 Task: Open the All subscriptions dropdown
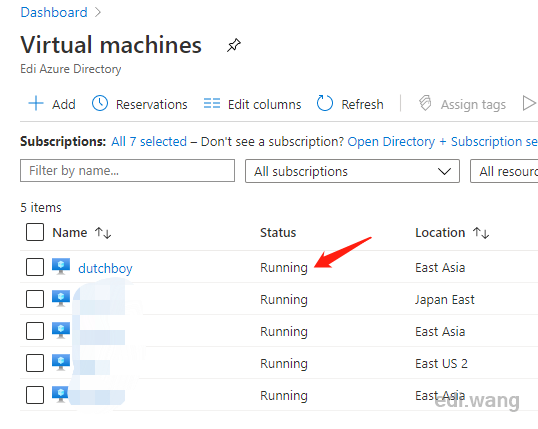point(352,171)
